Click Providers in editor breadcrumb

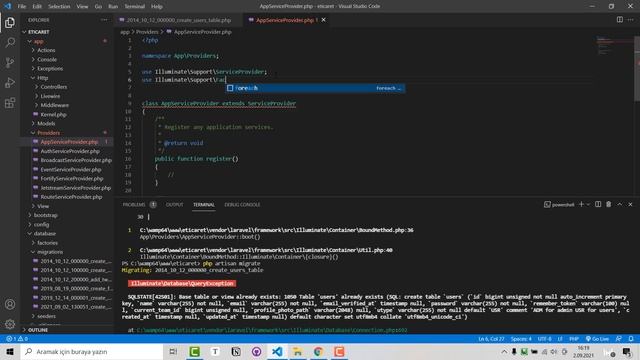(147, 32)
